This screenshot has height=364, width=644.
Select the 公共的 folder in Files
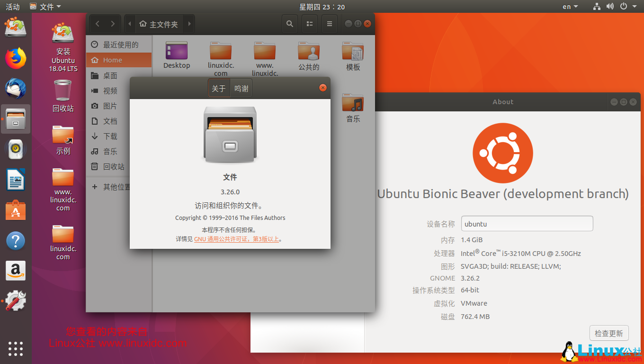coord(309,56)
